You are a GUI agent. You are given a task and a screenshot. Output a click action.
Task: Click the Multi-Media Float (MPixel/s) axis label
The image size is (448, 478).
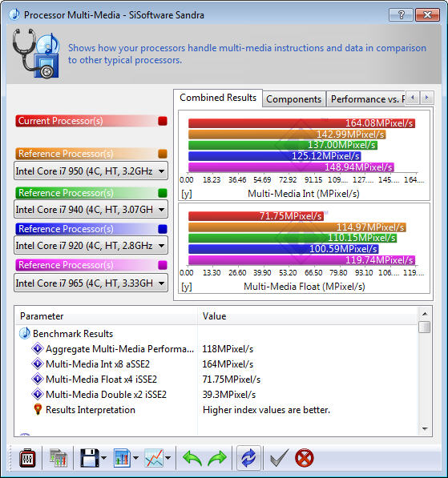tap(305, 287)
